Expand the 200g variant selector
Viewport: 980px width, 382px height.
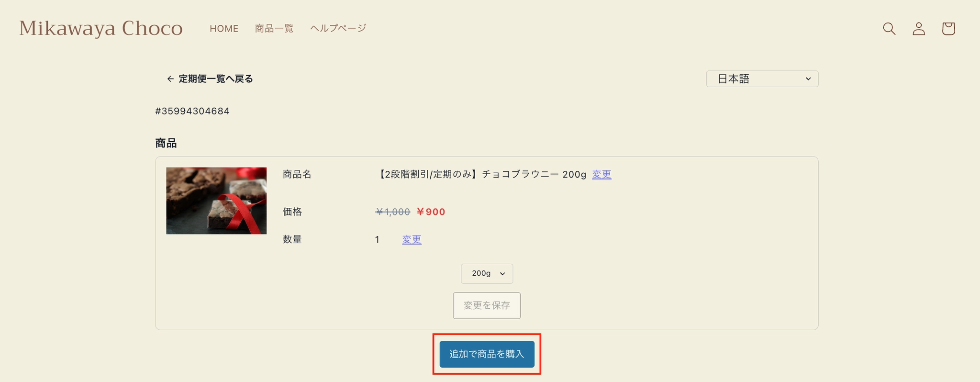(x=487, y=273)
